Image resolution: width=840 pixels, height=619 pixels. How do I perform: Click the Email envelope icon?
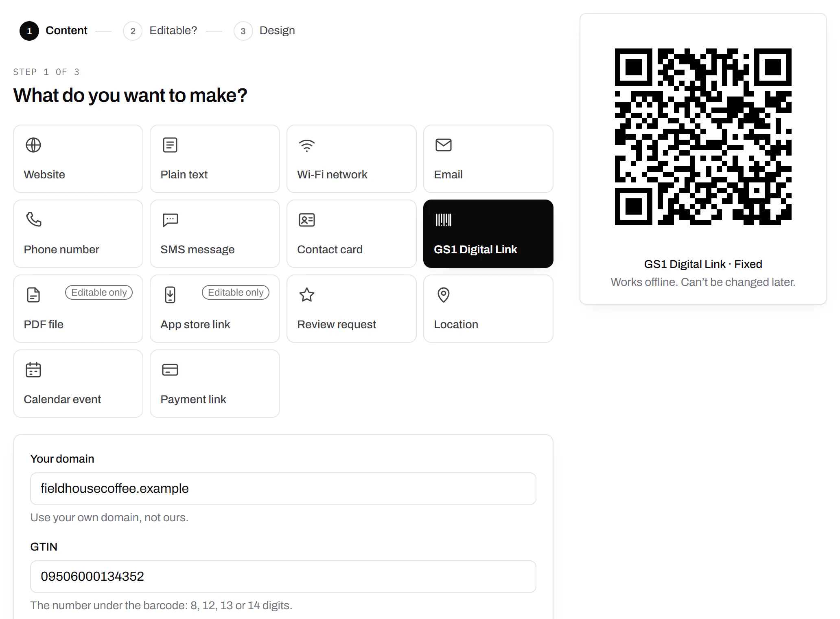[444, 145]
